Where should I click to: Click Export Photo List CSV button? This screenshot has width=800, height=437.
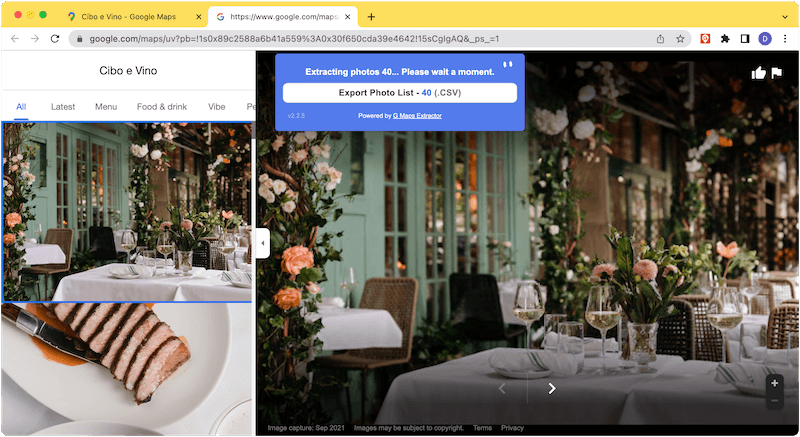tap(399, 93)
